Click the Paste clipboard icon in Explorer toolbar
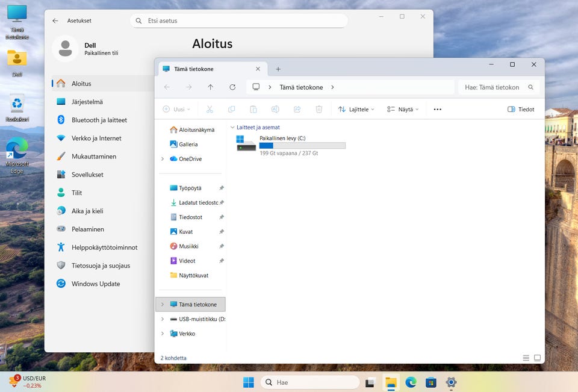 253,109
